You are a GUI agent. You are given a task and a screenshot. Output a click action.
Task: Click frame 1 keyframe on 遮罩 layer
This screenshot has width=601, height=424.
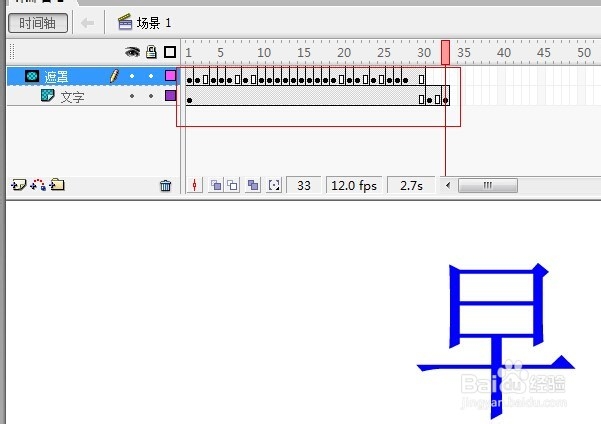[189, 80]
